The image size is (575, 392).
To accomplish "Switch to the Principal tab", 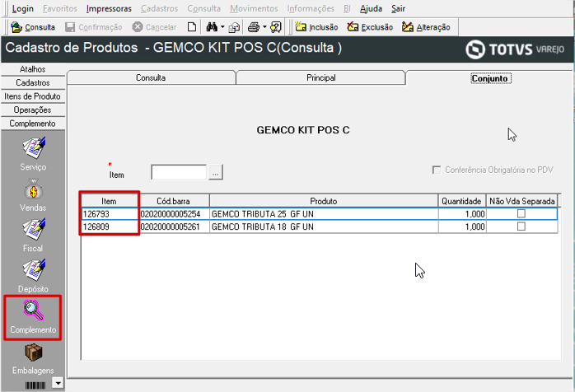I will (321, 77).
